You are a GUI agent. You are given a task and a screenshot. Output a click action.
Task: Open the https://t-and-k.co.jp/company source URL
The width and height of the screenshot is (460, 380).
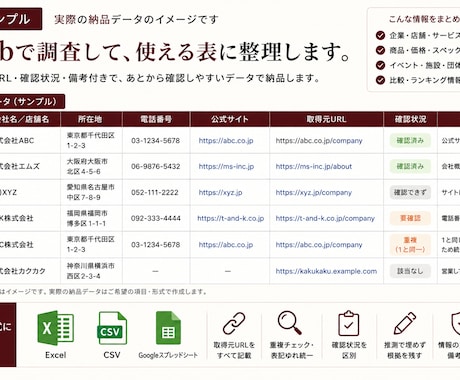pyautogui.click(x=325, y=218)
